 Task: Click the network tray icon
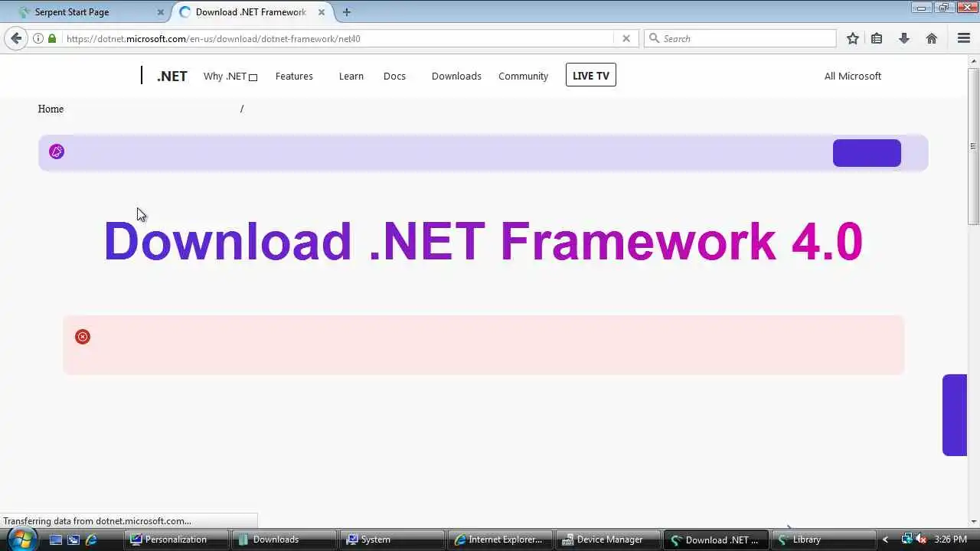pyautogui.click(x=906, y=540)
